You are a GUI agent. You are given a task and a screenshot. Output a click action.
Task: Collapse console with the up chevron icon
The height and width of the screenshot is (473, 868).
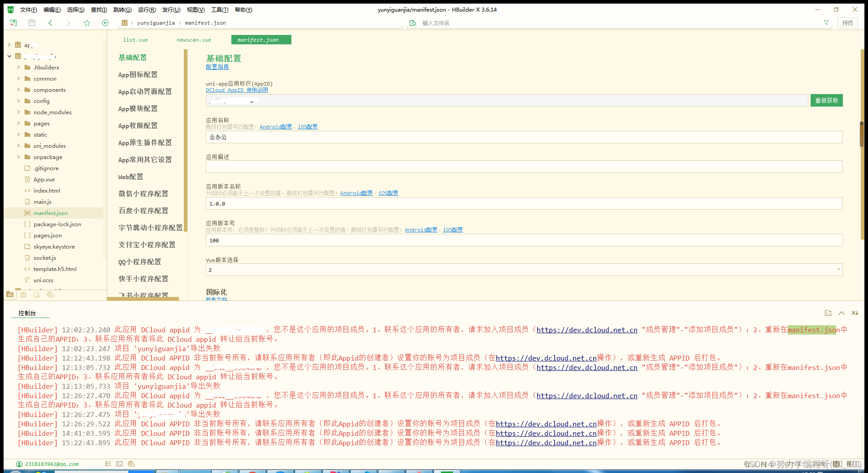(842, 313)
